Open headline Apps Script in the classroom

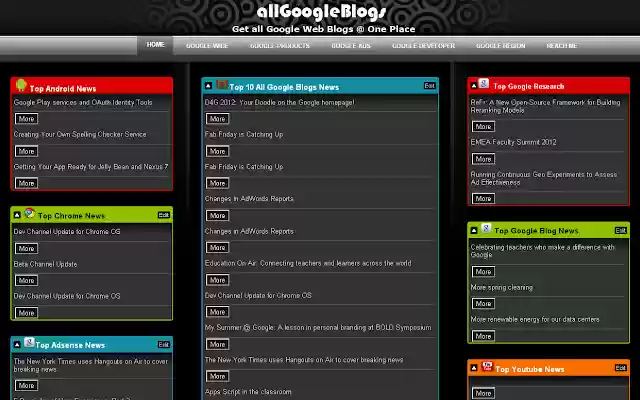coord(248,392)
